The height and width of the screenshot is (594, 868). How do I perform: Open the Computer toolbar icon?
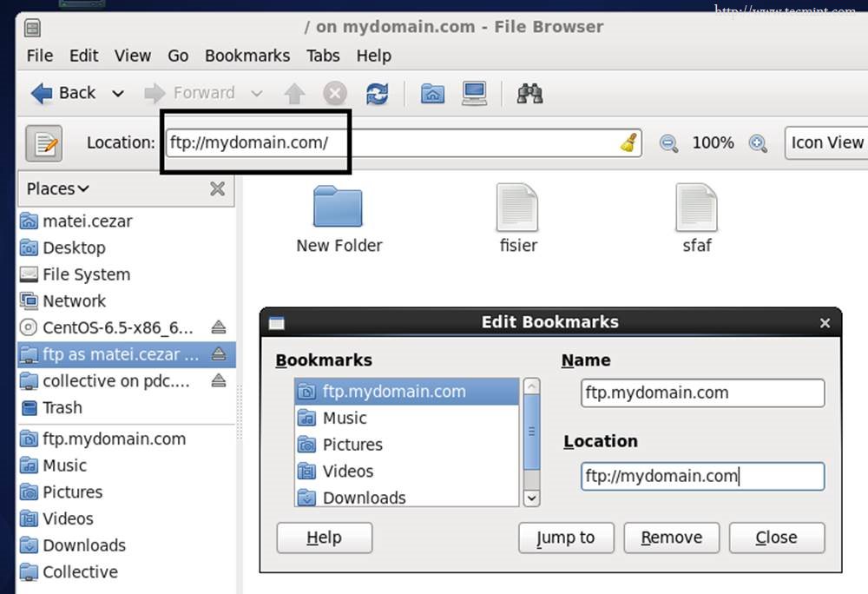pyautogui.click(x=475, y=94)
